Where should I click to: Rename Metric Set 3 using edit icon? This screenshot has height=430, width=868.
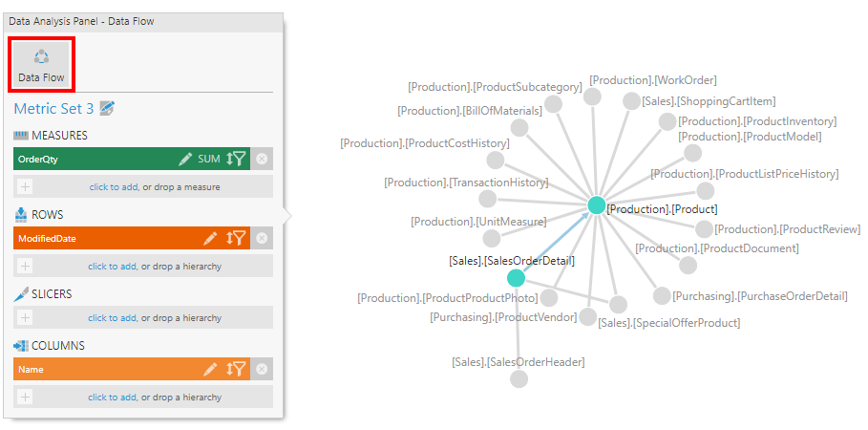tap(107, 109)
